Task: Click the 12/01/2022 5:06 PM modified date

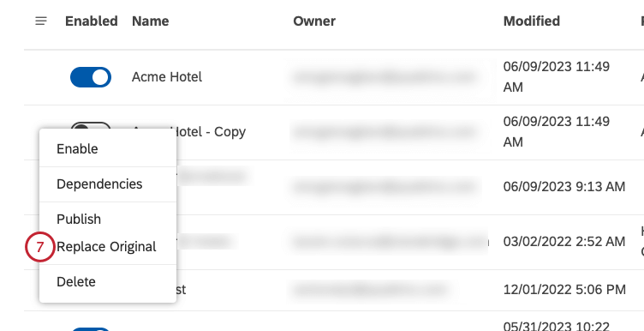Action: coord(564,290)
